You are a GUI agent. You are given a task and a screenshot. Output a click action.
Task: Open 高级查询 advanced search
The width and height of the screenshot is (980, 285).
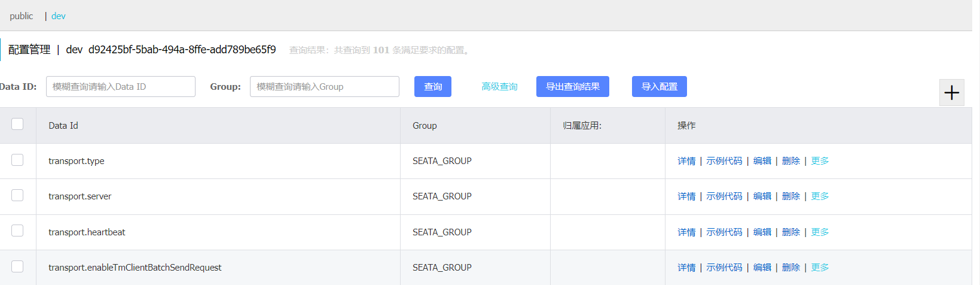coord(499,87)
